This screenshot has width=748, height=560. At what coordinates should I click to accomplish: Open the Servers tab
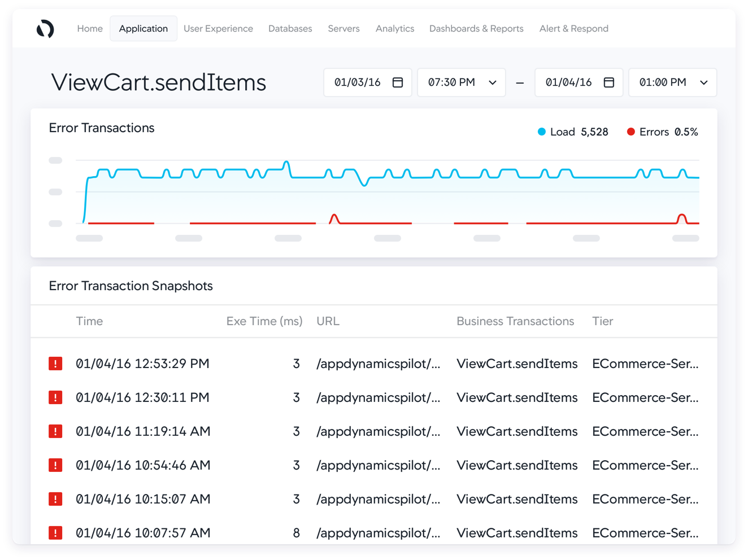coord(343,29)
